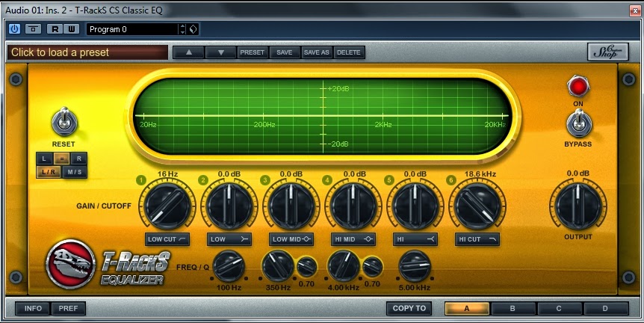Click band 4 HI MID gain knob
644x323 pixels.
tap(353, 206)
